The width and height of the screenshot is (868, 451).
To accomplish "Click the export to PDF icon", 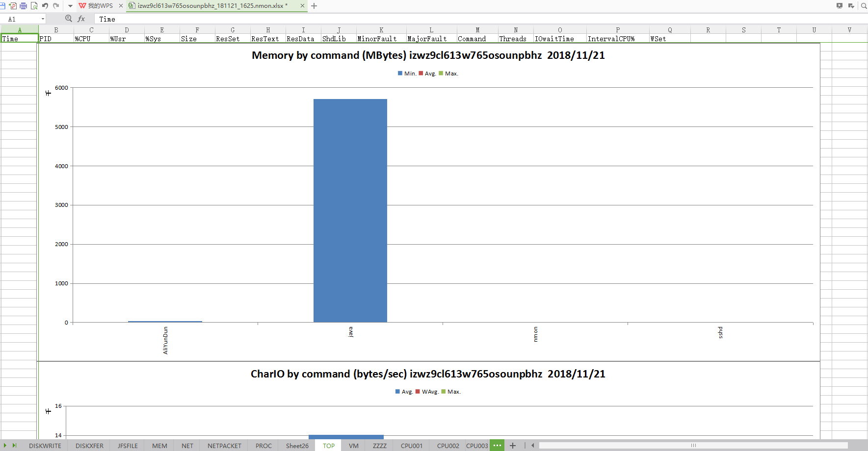I will [x=13, y=6].
